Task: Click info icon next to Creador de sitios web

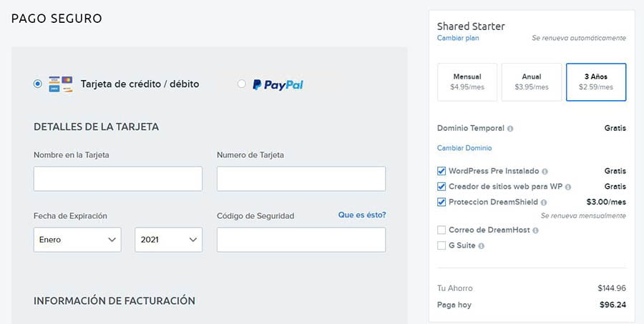Action: pyautogui.click(x=567, y=187)
